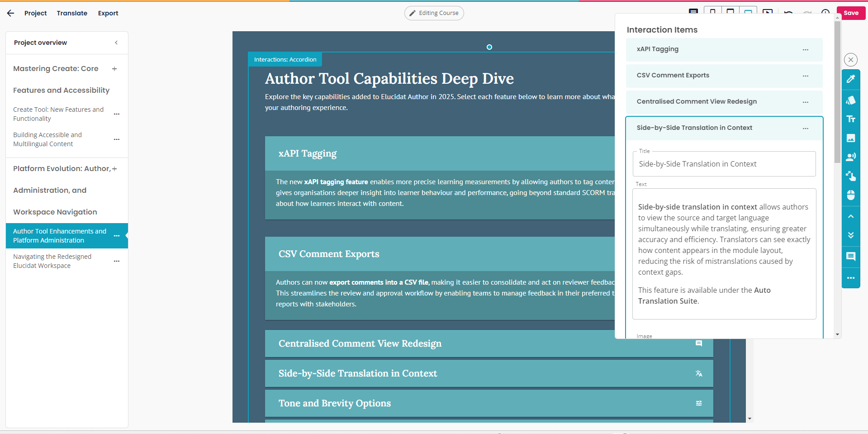Image resolution: width=868 pixels, height=434 pixels.
Task: Move the part up with the chevron icon
Action: coord(851,216)
